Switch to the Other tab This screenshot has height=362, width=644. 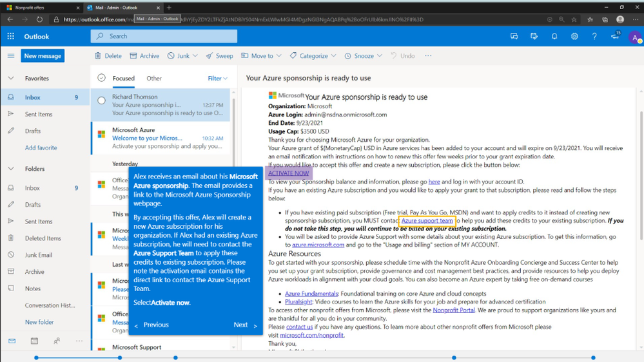point(154,79)
